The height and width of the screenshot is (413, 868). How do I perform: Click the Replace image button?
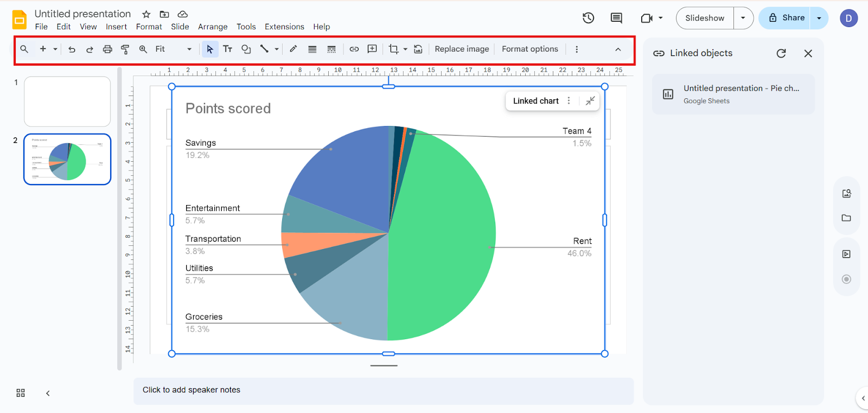click(462, 49)
